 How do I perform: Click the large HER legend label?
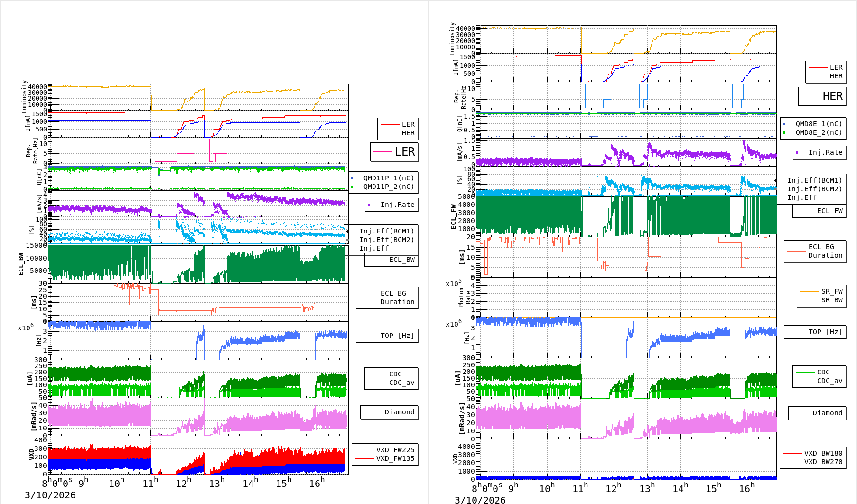coord(832,96)
